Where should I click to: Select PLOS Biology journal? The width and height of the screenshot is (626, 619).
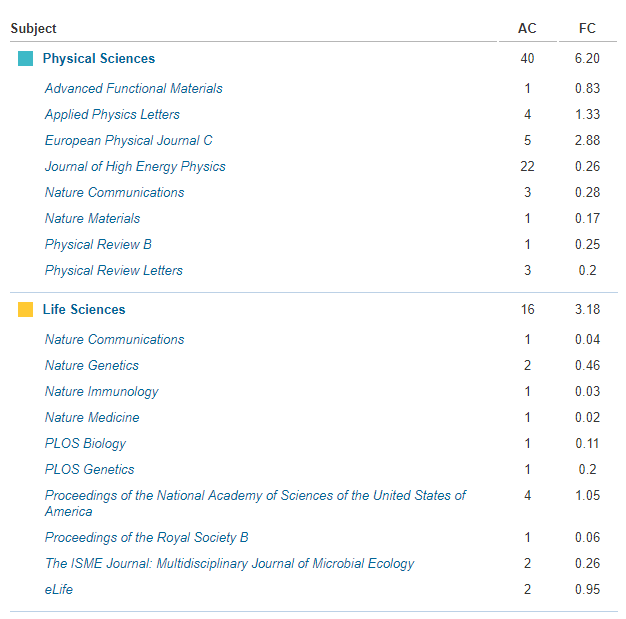(x=85, y=443)
